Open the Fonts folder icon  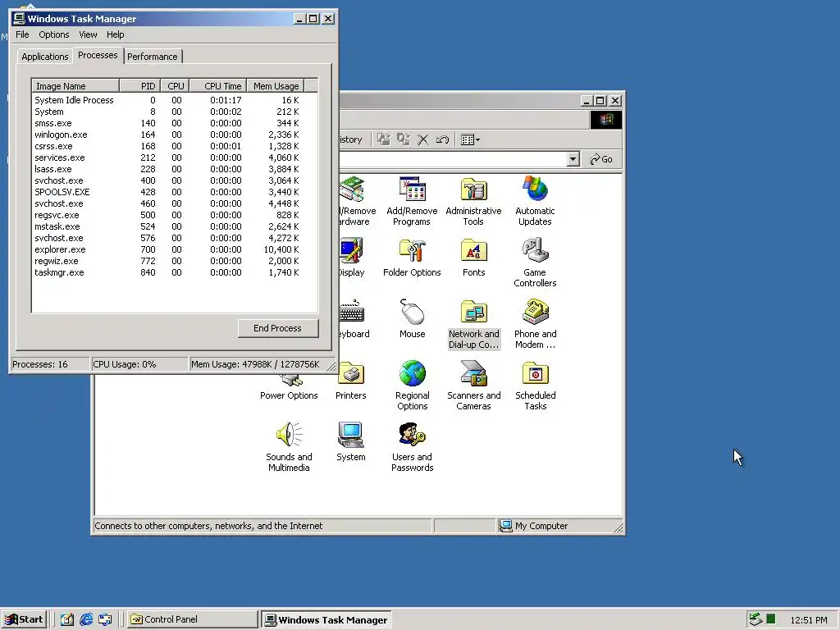(473, 257)
